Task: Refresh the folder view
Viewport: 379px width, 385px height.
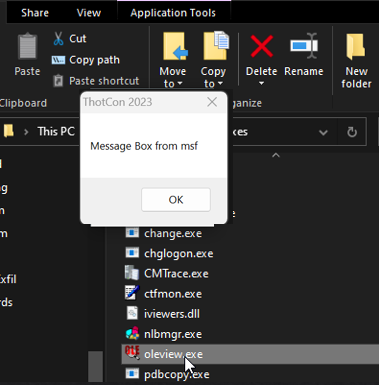Action: point(352,132)
